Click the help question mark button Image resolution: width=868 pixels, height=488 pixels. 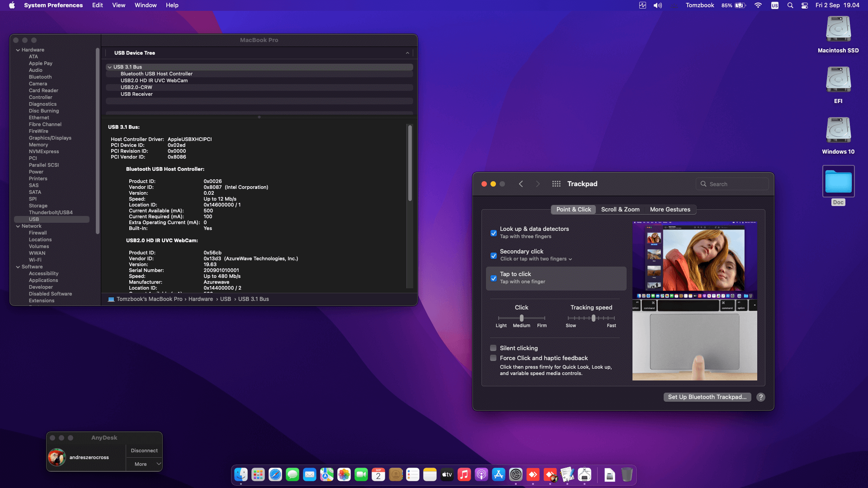761,397
